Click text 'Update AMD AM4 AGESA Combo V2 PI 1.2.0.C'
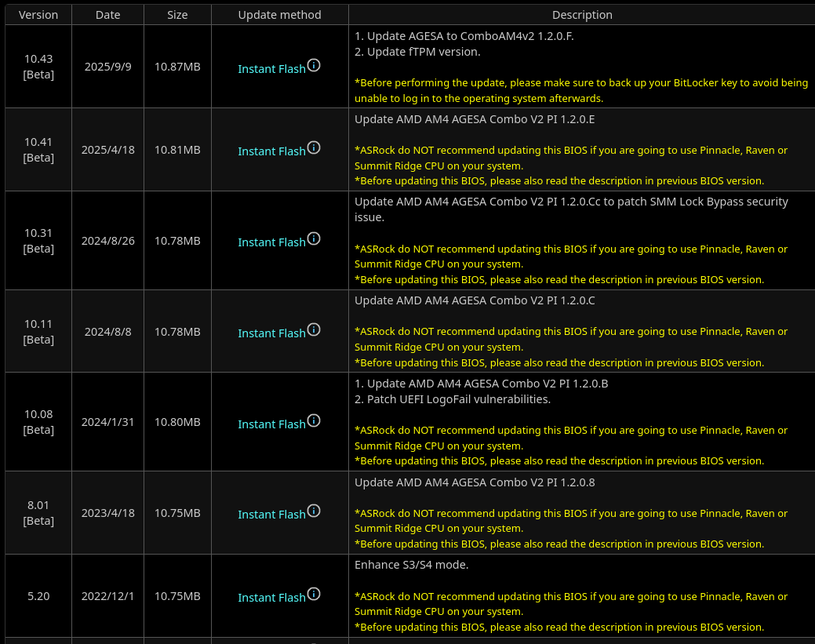The width and height of the screenshot is (815, 644). coord(475,300)
